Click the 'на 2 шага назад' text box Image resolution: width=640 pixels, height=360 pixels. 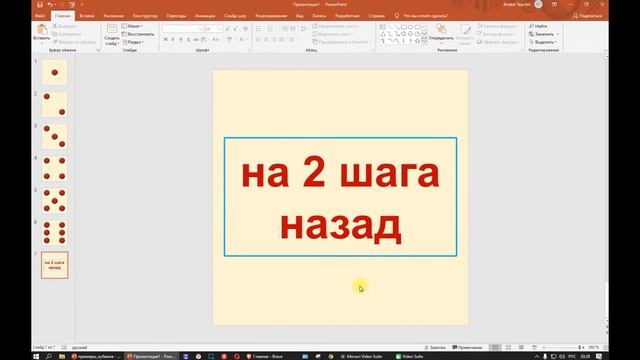click(340, 197)
